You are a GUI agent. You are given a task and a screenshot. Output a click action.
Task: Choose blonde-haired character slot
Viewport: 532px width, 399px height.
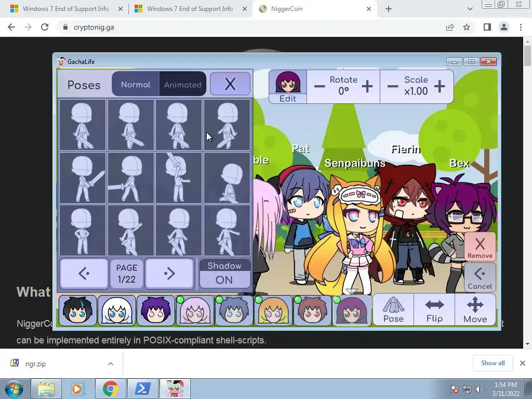click(273, 311)
